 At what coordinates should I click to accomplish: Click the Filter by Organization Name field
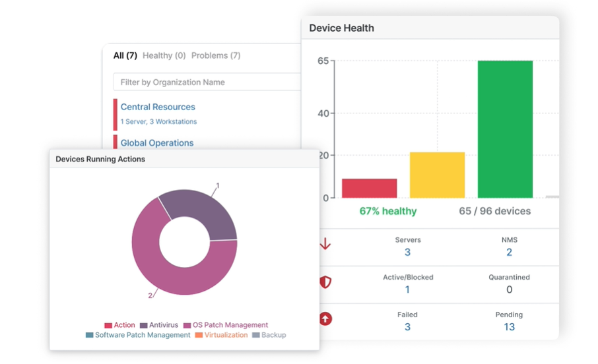(207, 82)
